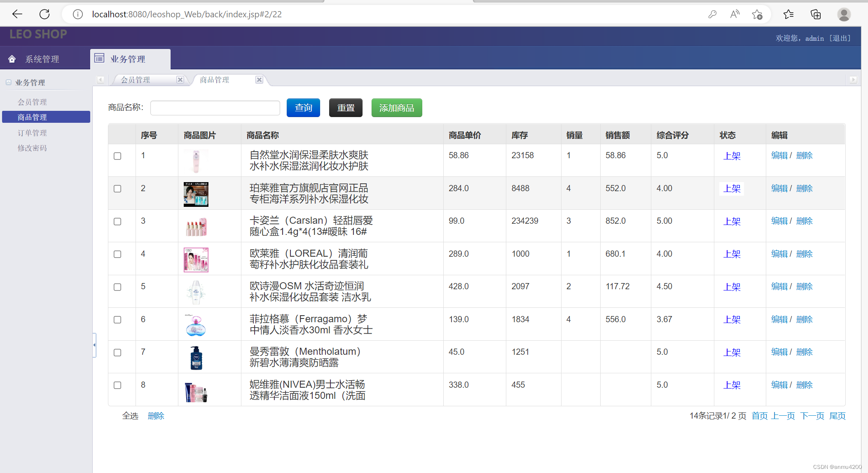Open the 妮维雅 product image thumbnail
The image size is (868, 473).
pyautogui.click(x=196, y=391)
